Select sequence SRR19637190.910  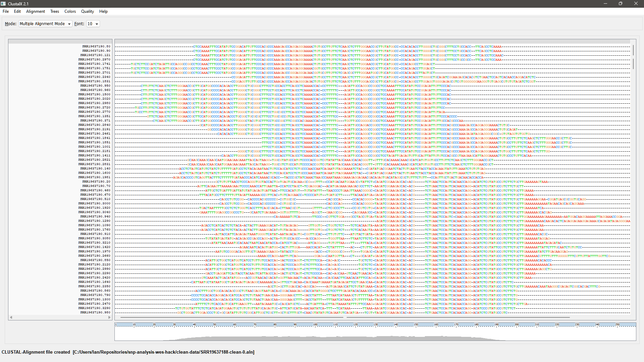(95, 234)
